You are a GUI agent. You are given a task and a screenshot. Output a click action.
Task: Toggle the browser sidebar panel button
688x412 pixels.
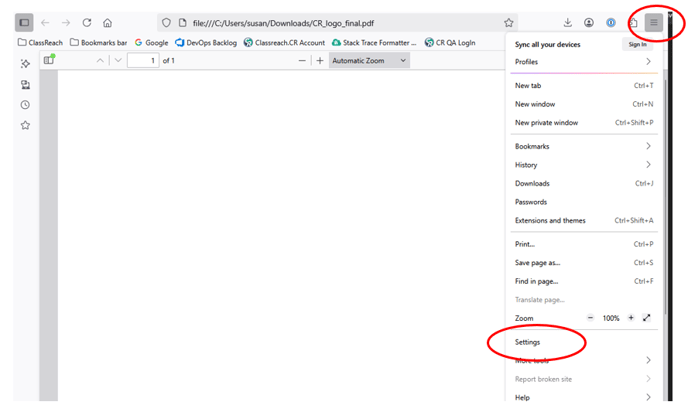coord(24,22)
